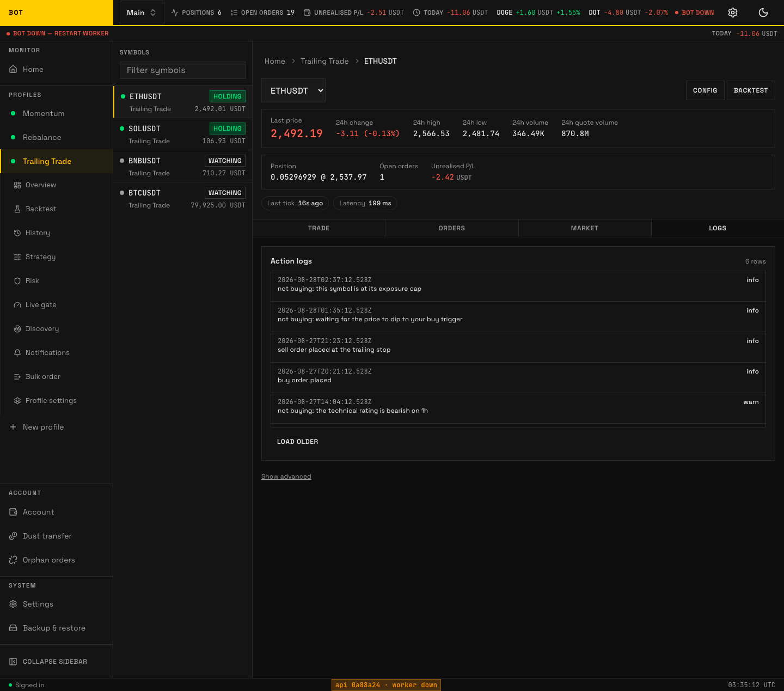Click the Bot Down restart worker banner
784x691 pixels.
pyautogui.click(x=58, y=33)
